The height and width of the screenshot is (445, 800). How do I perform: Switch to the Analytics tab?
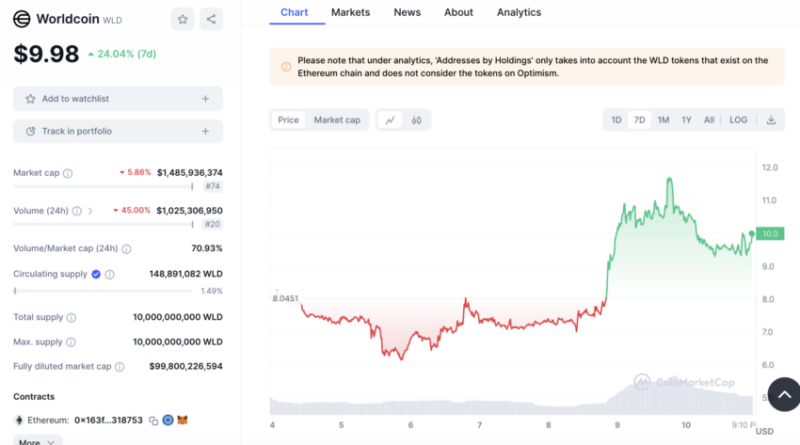[x=518, y=12]
